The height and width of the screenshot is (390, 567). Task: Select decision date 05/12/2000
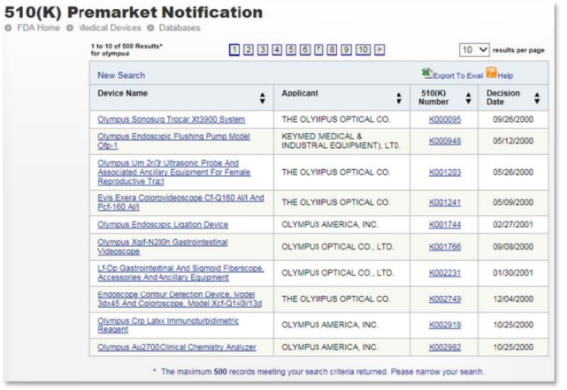tap(513, 141)
